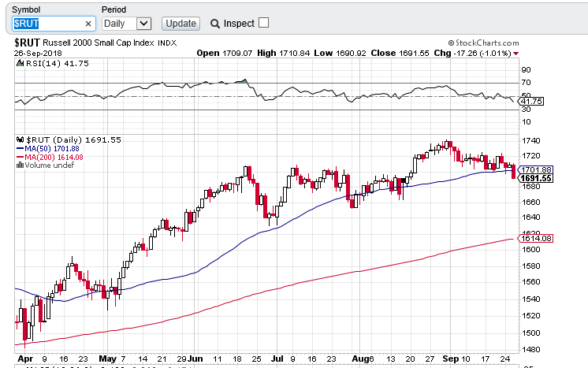Click the StockCharts.com watermark link
The height and width of the screenshot is (368, 588).
483,43
